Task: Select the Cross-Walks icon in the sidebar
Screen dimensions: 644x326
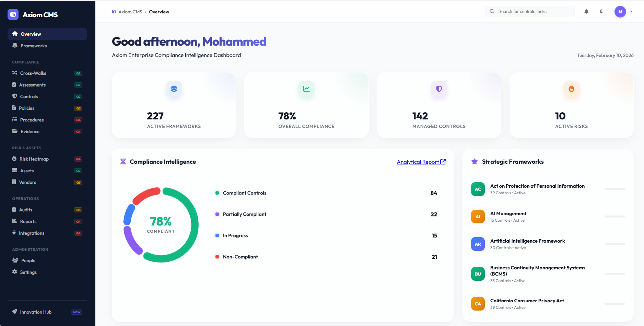Action: pyautogui.click(x=15, y=73)
